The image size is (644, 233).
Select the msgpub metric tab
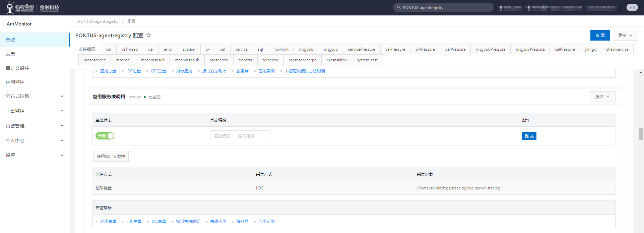(306, 49)
